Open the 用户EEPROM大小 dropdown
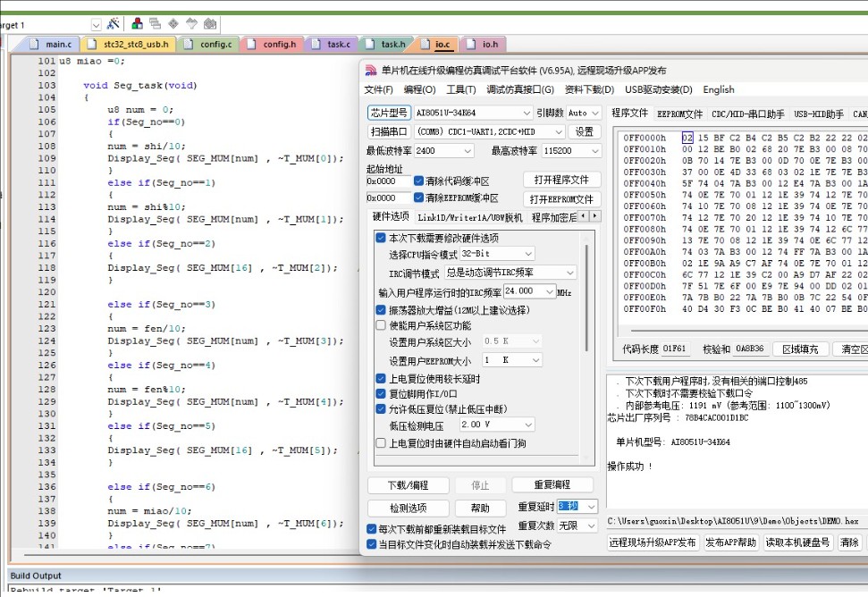Image resolution: width=868 pixels, height=597 pixels. (x=512, y=360)
